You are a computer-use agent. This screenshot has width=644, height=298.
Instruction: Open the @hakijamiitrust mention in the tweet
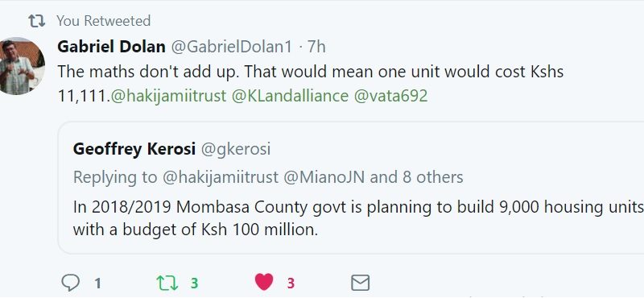[168, 96]
